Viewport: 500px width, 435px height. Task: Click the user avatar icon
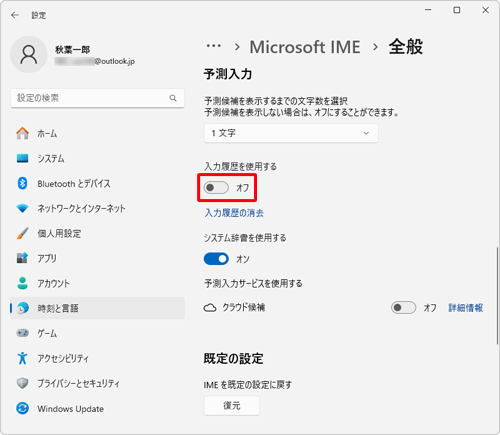click(x=29, y=54)
